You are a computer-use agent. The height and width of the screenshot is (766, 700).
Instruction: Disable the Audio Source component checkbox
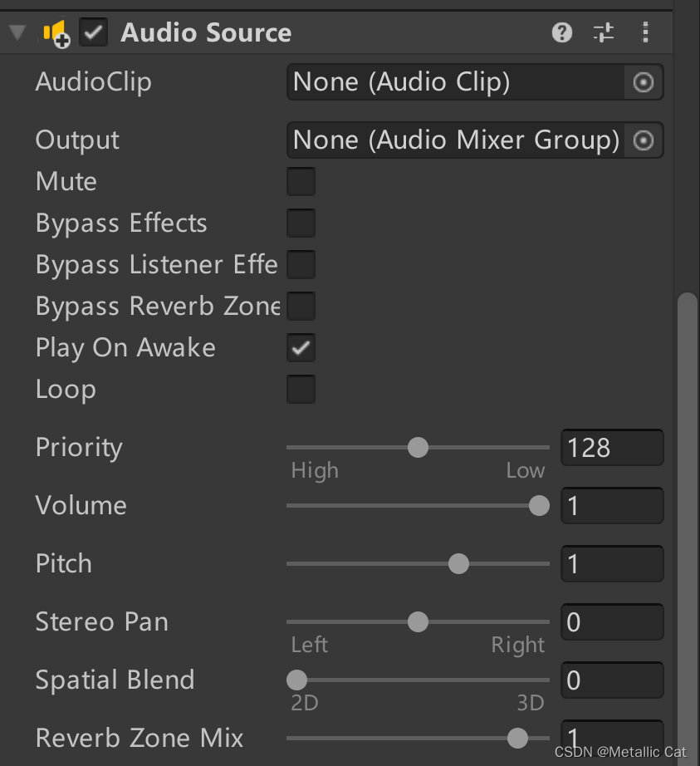pyautogui.click(x=93, y=33)
